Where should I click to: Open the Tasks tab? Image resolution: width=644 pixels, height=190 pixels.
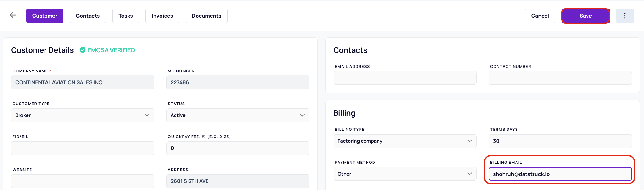point(126,16)
